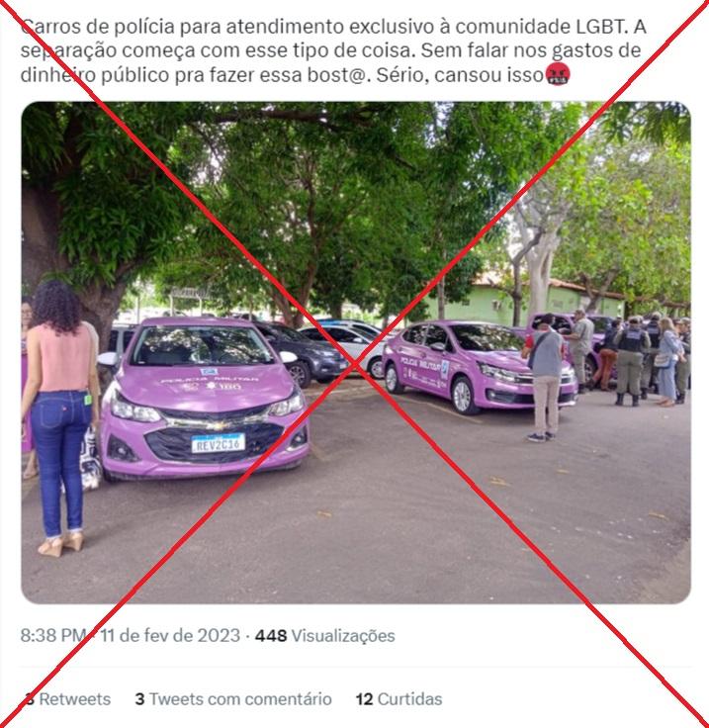Click the second purple Polícia Militar car

coord(478,366)
